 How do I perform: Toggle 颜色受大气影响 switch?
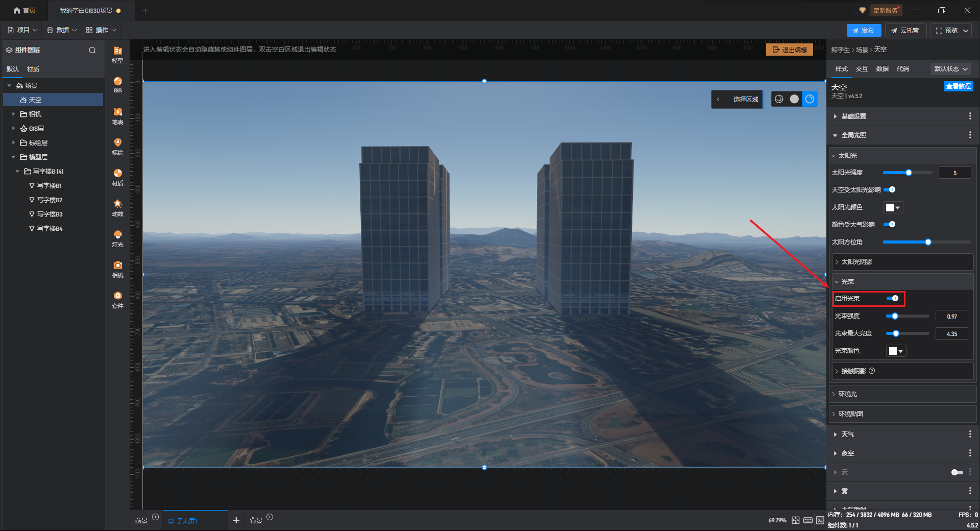(x=890, y=224)
